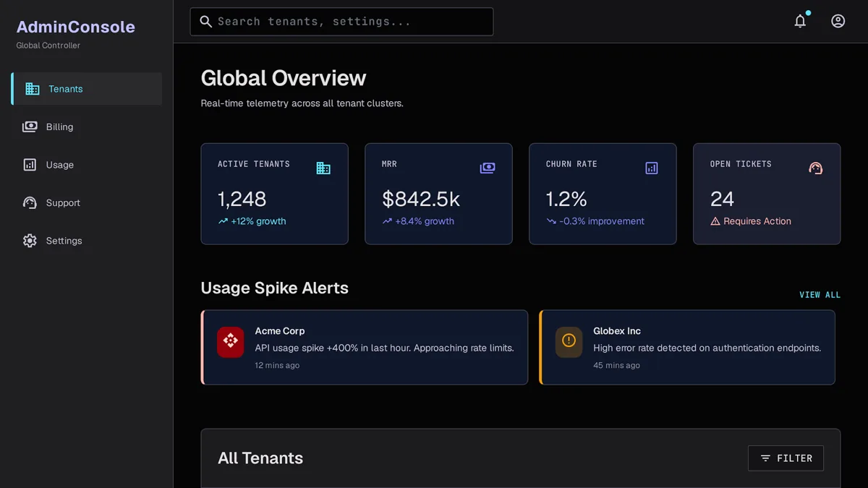Open the notifications bell
The height and width of the screenshot is (488, 868).
800,21
